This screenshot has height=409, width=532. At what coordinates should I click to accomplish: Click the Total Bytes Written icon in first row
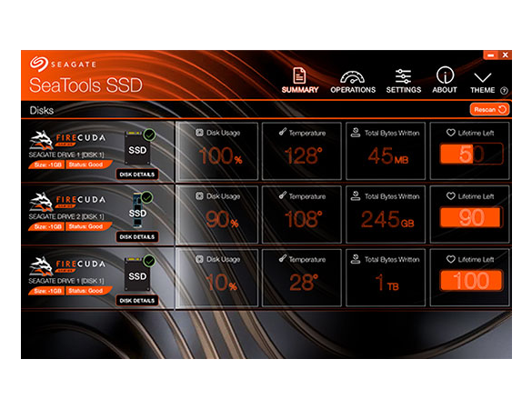(356, 133)
